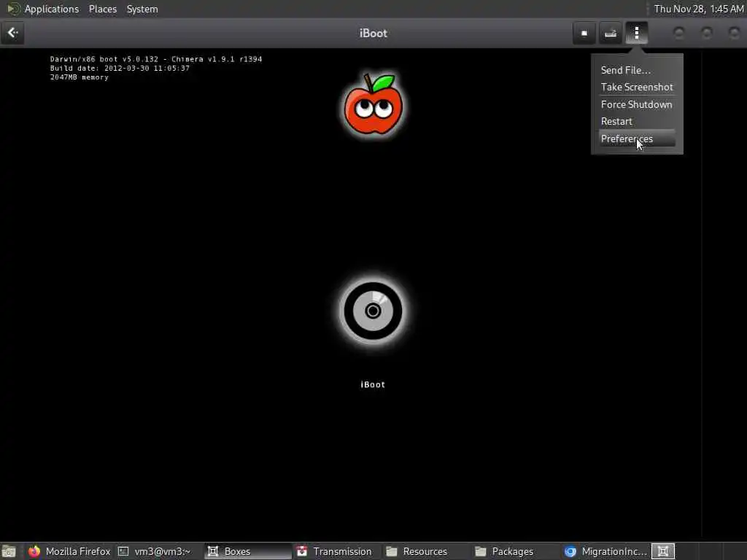Choose Send File… from the menu

pyautogui.click(x=637, y=70)
